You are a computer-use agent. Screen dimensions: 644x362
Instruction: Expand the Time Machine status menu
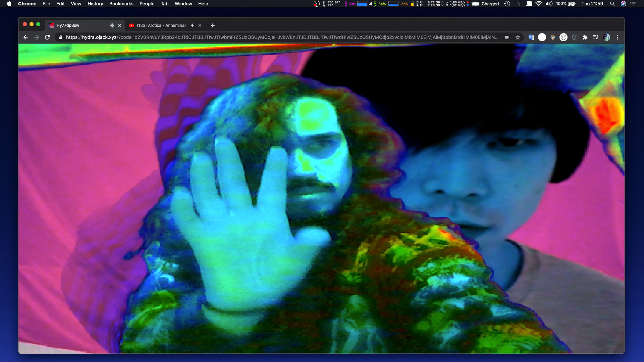pos(507,4)
